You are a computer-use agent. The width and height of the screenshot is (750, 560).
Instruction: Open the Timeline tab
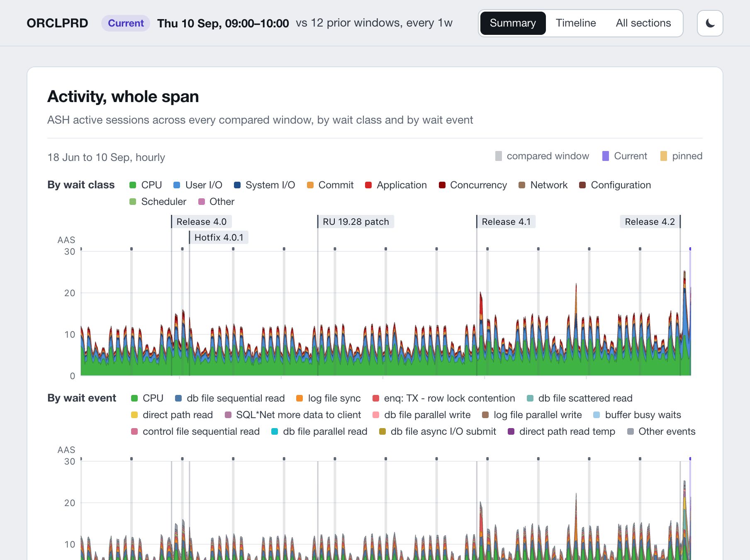point(576,23)
